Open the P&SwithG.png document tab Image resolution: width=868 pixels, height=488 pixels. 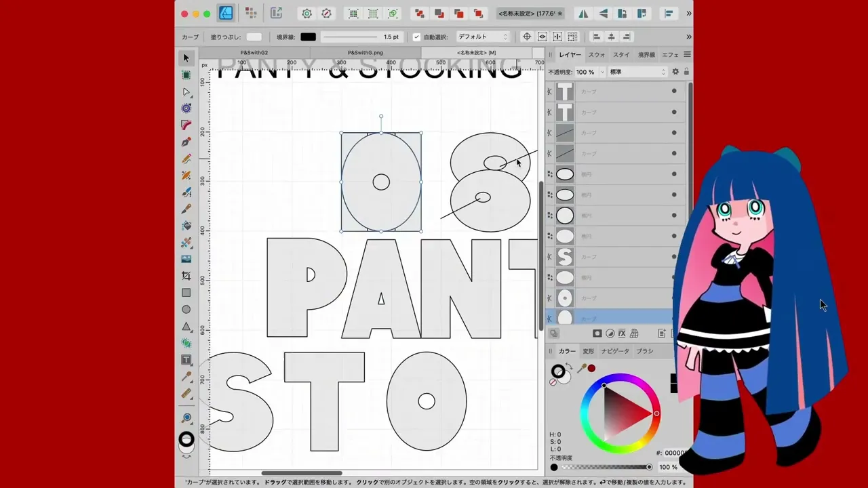365,52
